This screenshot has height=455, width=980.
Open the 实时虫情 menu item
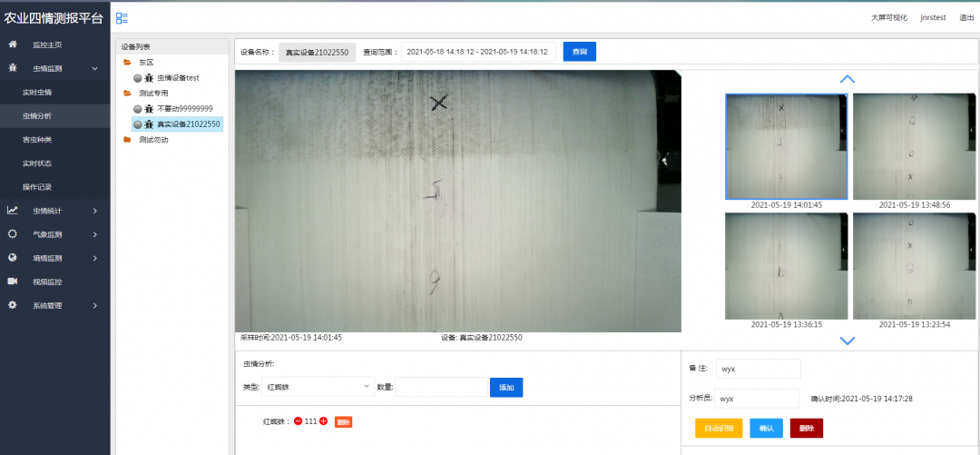pyautogui.click(x=37, y=92)
